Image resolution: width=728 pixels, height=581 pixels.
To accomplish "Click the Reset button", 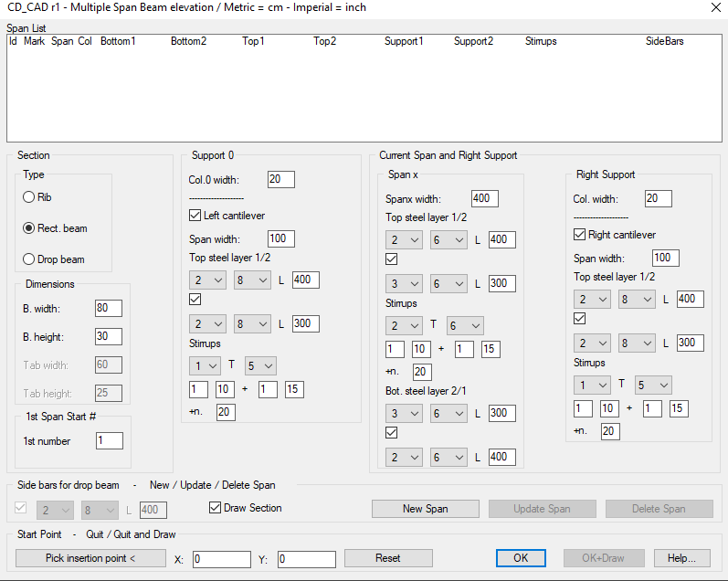I will [388, 558].
